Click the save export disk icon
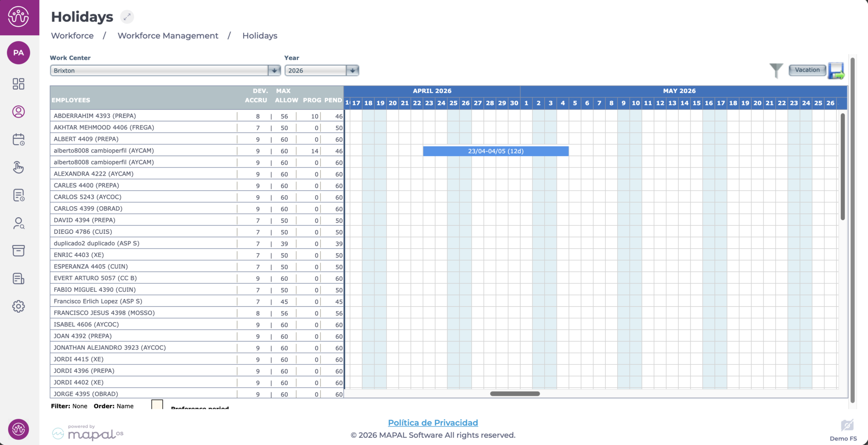The height and width of the screenshot is (445, 868). [837, 71]
